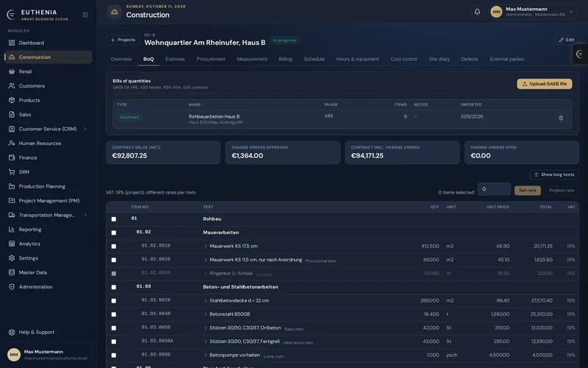The image size is (588, 368).
Task: Switch to the Overview tab
Action: (121, 59)
